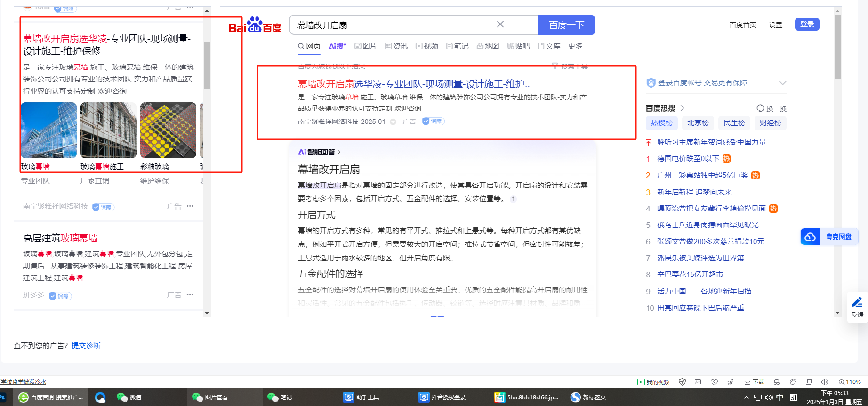Switch to the 图片 tab
Screen dimensions: 868x406
[366, 46]
